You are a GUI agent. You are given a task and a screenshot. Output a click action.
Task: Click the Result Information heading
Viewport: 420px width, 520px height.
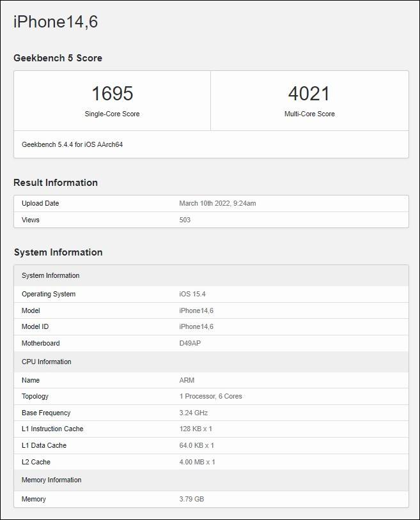[56, 183]
